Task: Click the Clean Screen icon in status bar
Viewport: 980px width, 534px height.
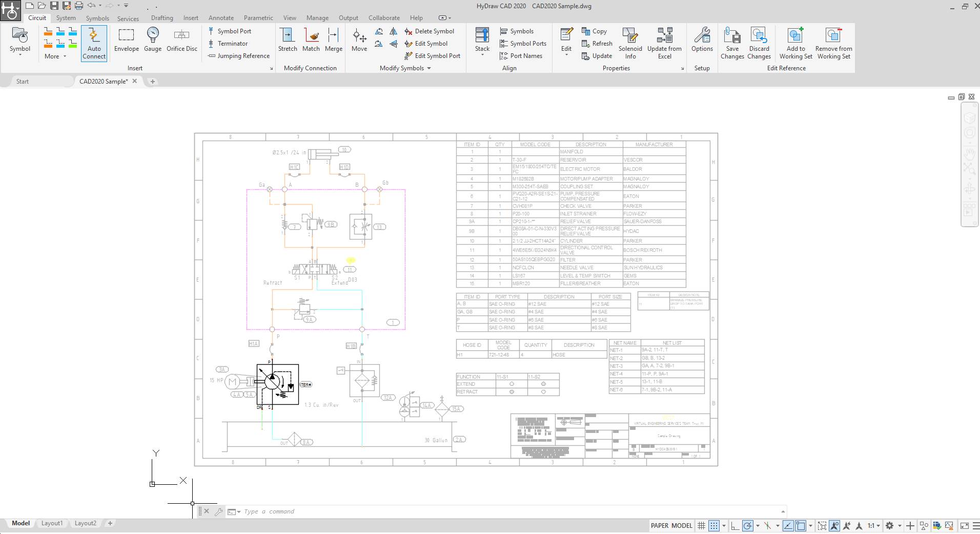Action: pyautogui.click(x=964, y=525)
